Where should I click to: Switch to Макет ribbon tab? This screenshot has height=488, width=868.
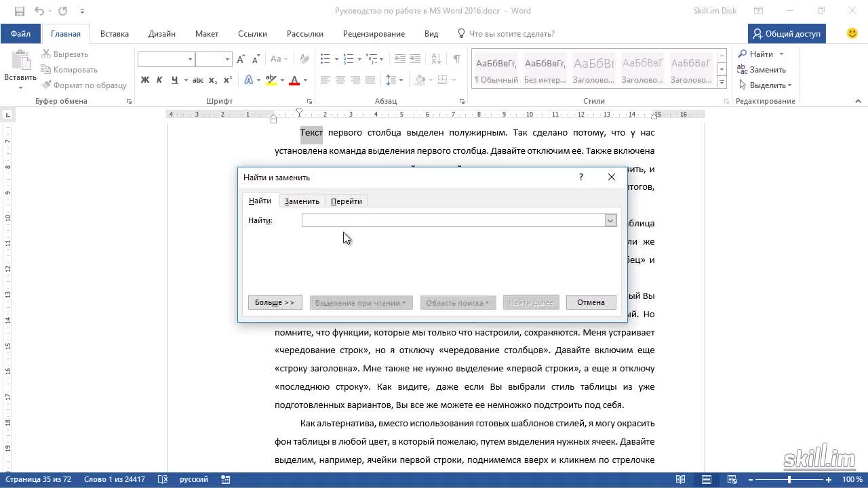207,34
